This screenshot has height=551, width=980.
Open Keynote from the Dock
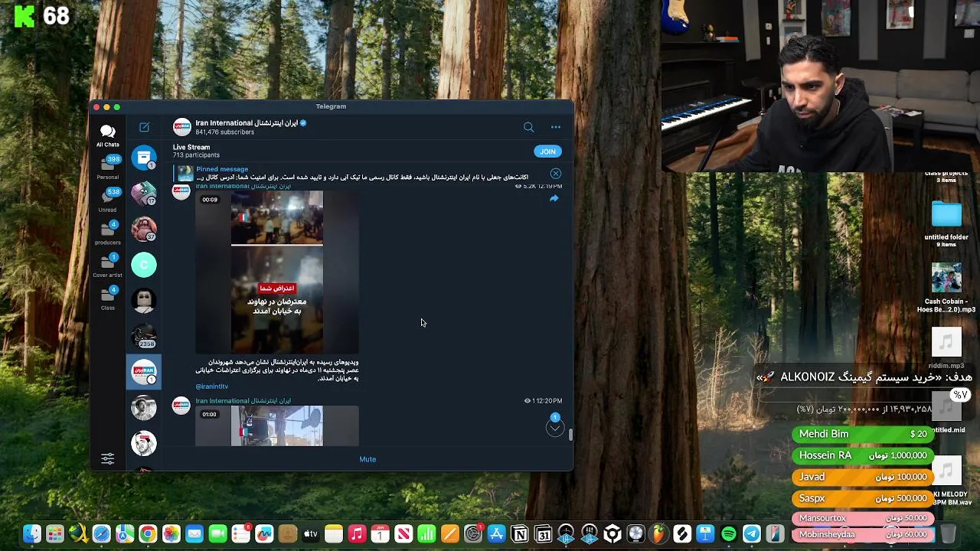click(705, 534)
